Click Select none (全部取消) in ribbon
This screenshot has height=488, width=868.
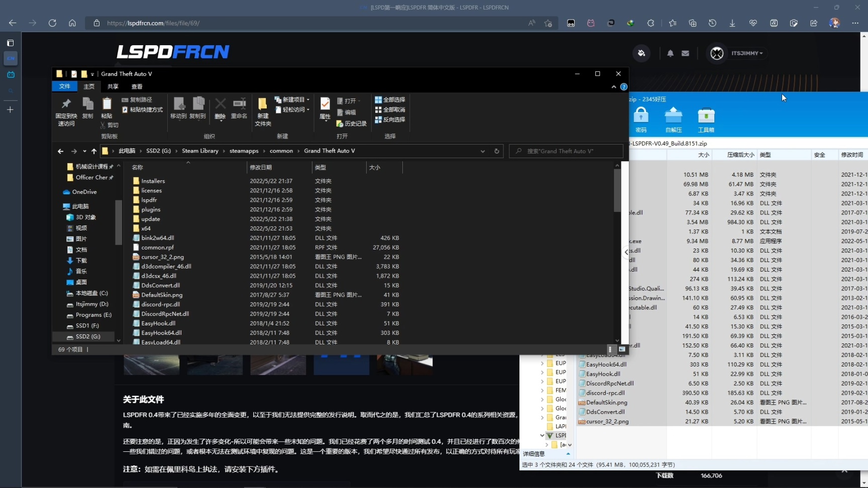tap(390, 109)
